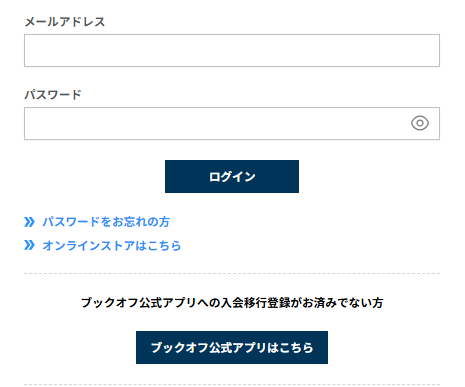This screenshot has width=465, height=387.
Task: Open the パスワードをお忘れの方 link
Action: point(106,222)
